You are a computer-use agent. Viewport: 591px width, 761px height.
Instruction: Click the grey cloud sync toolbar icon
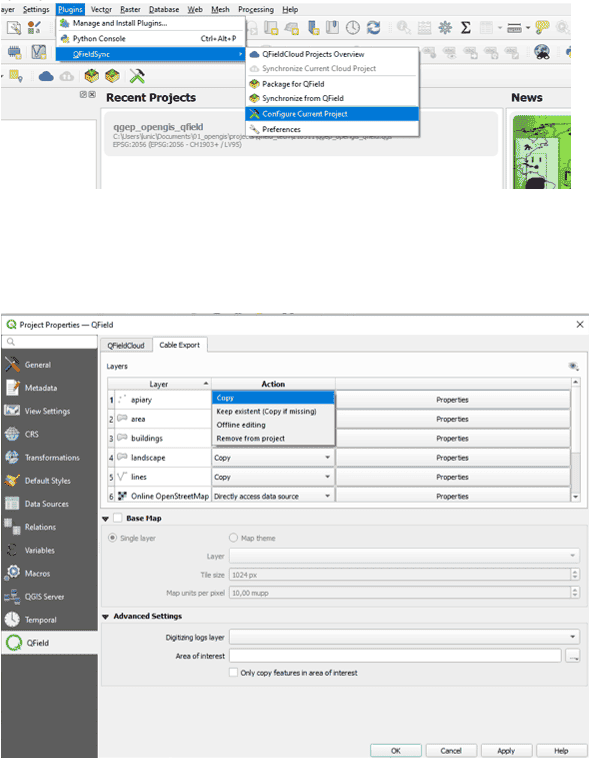pos(67,76)
